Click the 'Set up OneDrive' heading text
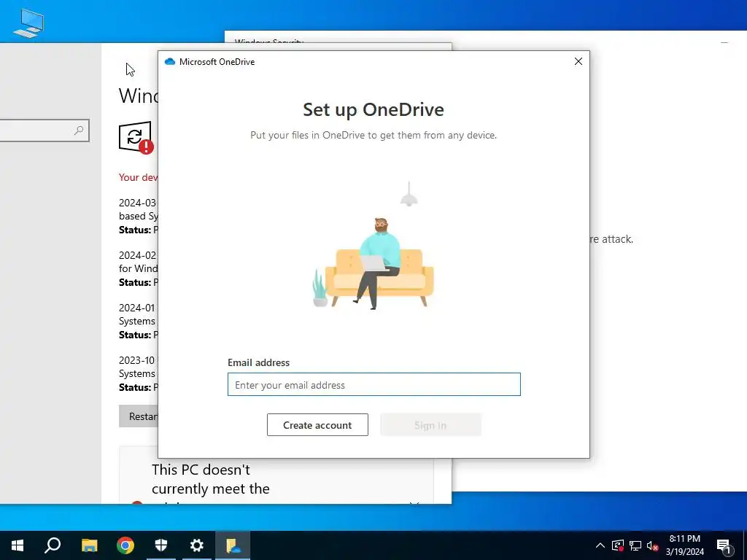 coord(373,109)
